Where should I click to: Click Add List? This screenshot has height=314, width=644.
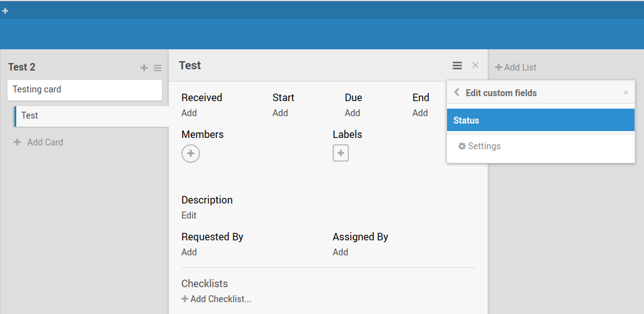click(516, 67)
